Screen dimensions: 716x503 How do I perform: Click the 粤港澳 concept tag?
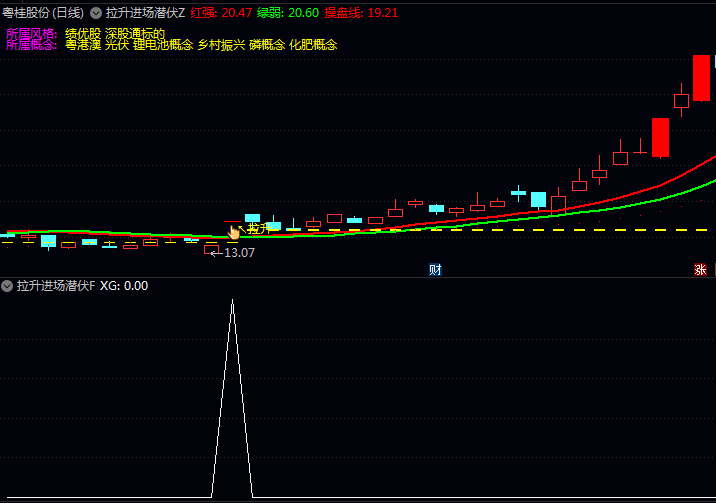[x=83, y=45]
